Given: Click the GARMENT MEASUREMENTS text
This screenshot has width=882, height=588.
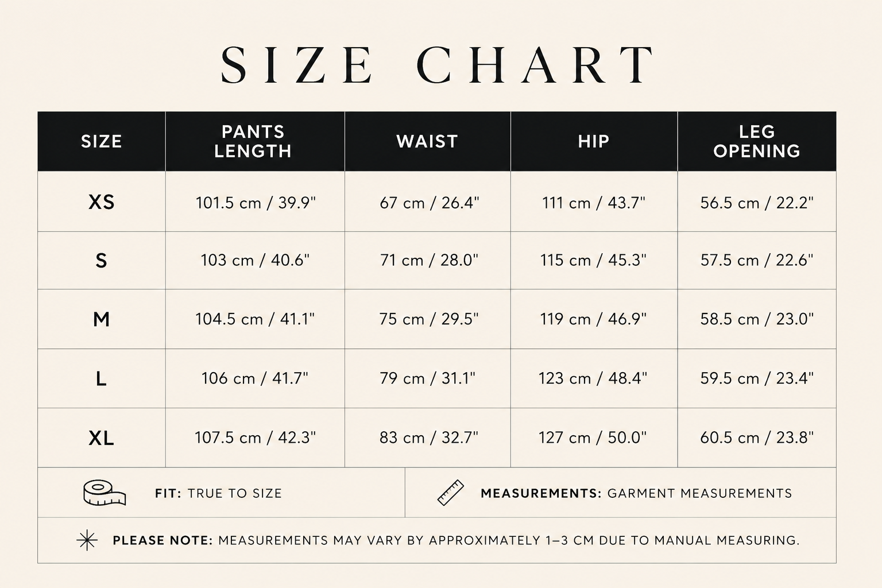Looking at the screenshot, I should tap(699, 493).
